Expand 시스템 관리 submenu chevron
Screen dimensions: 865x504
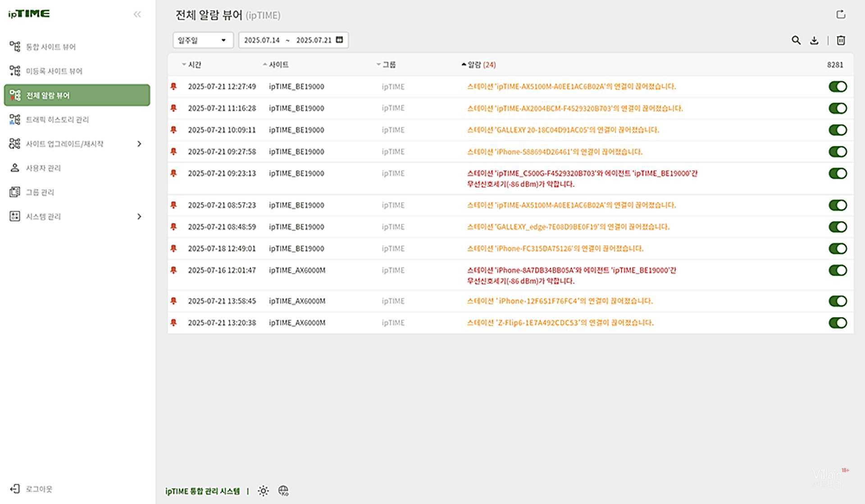click(139, 217)
